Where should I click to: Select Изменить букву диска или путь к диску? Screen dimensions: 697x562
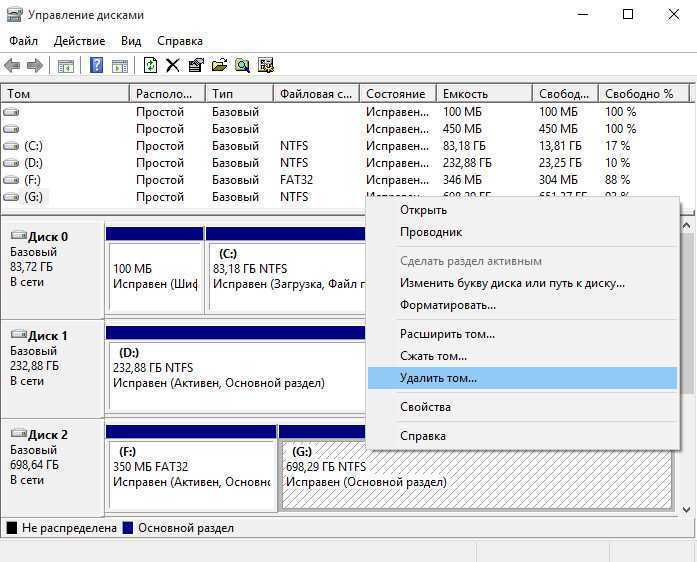(522, 283)
